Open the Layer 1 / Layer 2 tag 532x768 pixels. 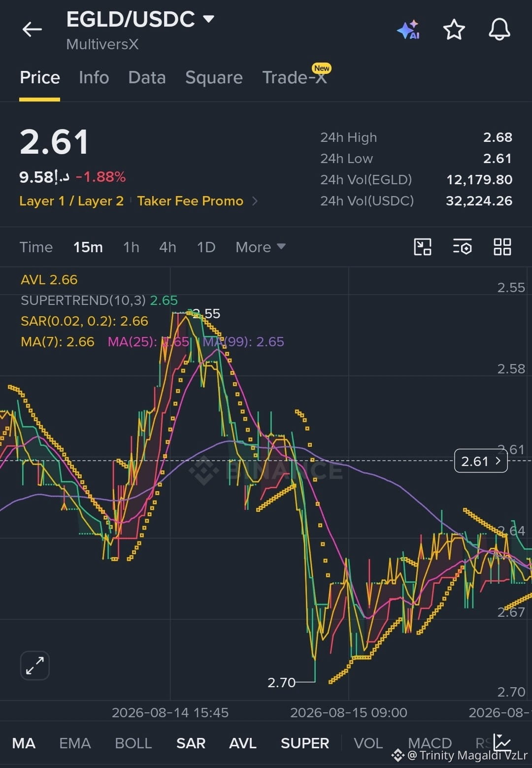click(x=71, y=201)
